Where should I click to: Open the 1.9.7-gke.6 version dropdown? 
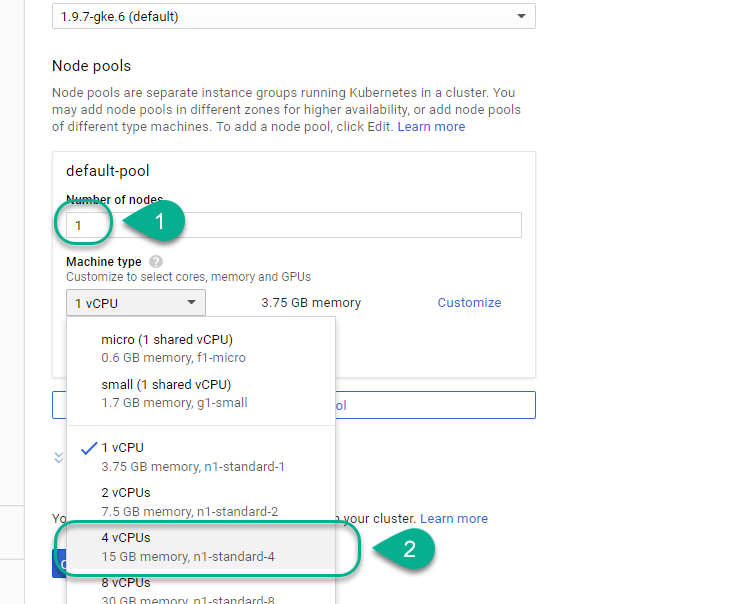click(294, 17)
